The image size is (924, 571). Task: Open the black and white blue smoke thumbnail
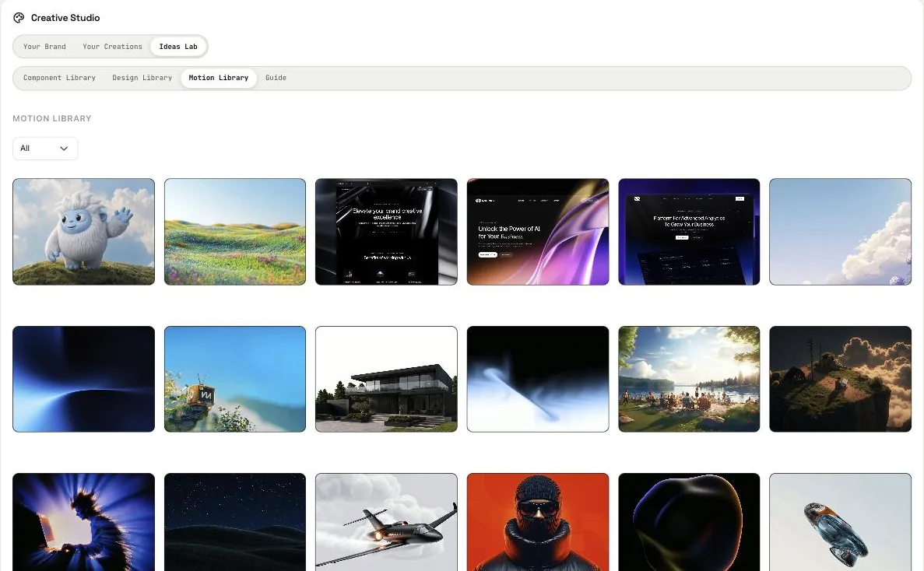pyautogui.click(x=537, y=379)
